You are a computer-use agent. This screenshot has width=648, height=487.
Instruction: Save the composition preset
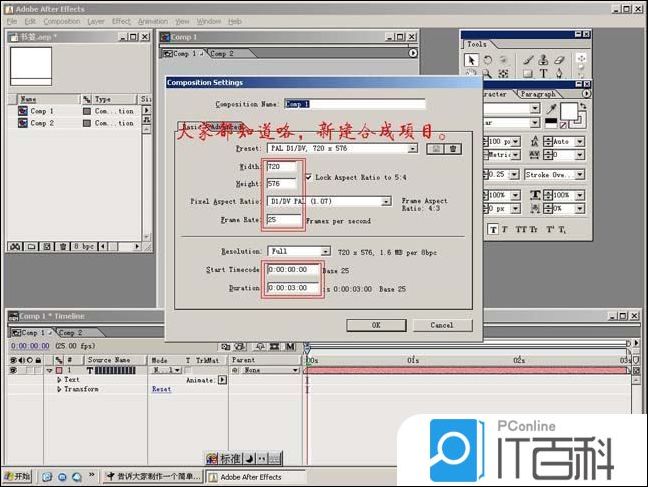pos(436,149)
